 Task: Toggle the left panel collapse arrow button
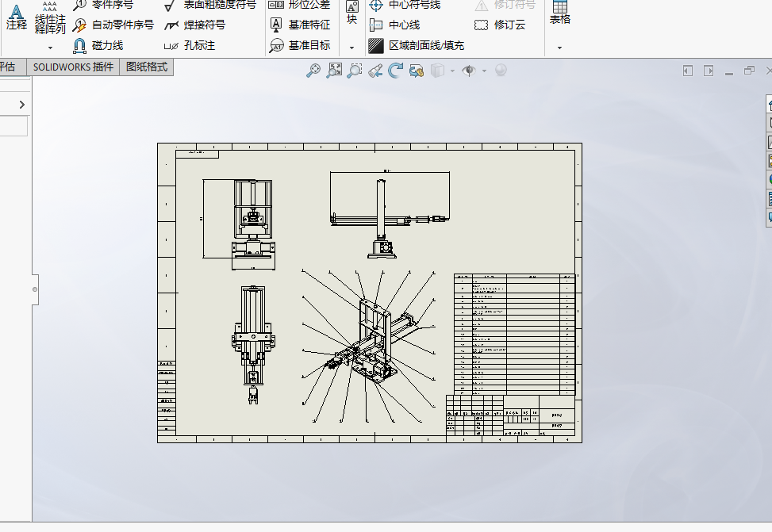point(688,71)
